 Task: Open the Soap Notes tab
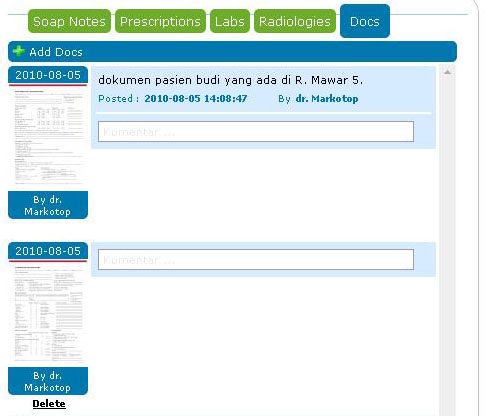[x=69, y=21]
